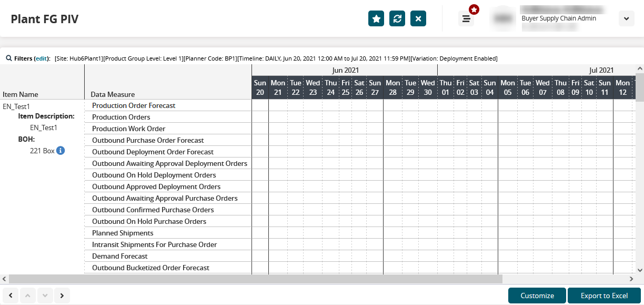The width and height of the screenshot is (644, 305).
Task: Click the Demand Forecast data measure
Action: (x=120, y=256)
